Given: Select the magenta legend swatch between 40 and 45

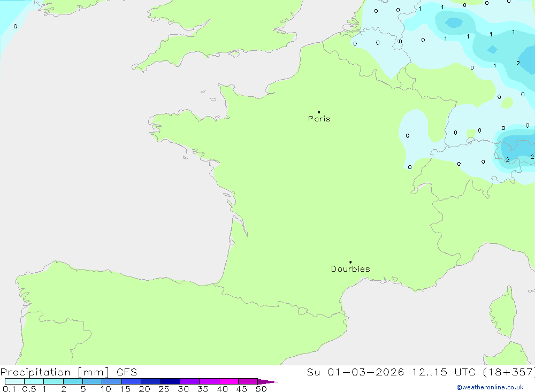Looking at the screenshot, I should [x=228, y=381].
